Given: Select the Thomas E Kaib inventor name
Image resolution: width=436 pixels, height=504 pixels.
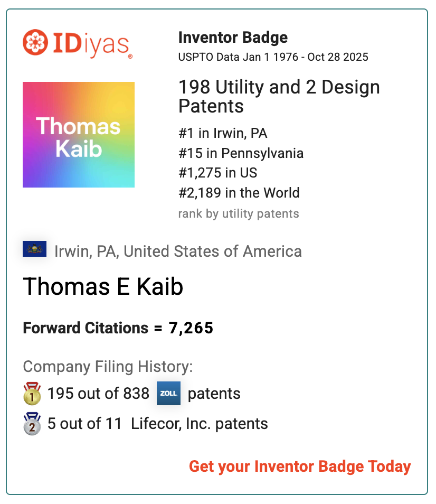Looking at the screenshot, I should click(x=103, y=286).
